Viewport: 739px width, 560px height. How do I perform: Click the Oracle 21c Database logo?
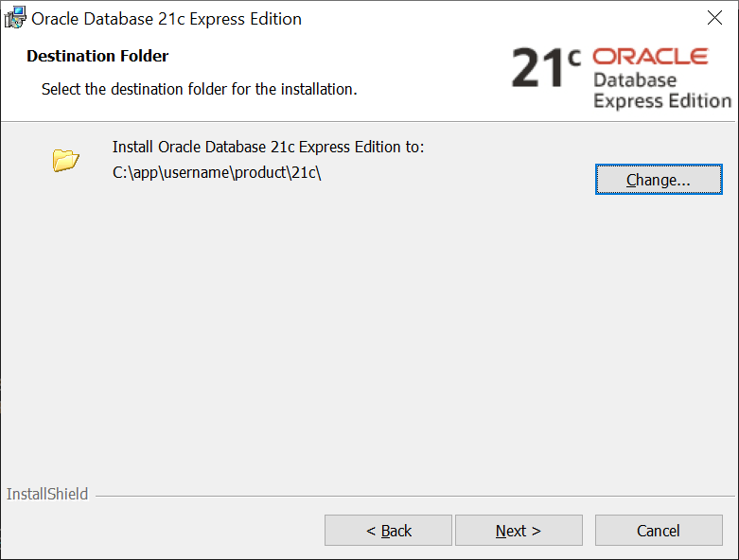pyautogui.click(x=621, y=79)
